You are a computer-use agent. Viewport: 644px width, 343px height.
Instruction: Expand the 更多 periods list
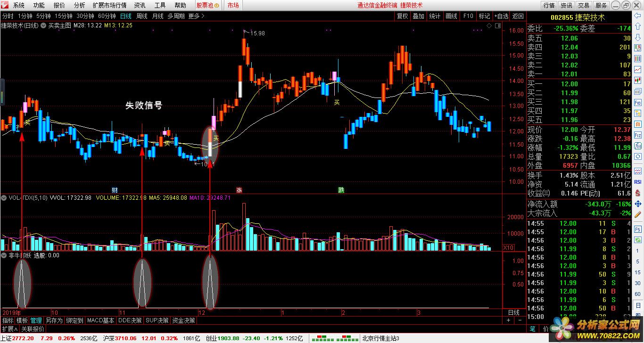pos(196,16)
